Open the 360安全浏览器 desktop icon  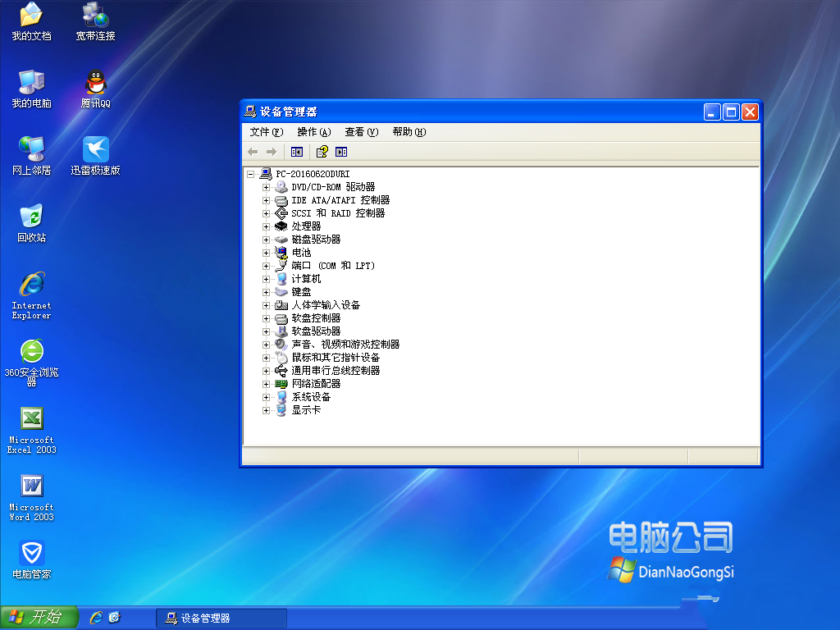[x=32, y=363]
